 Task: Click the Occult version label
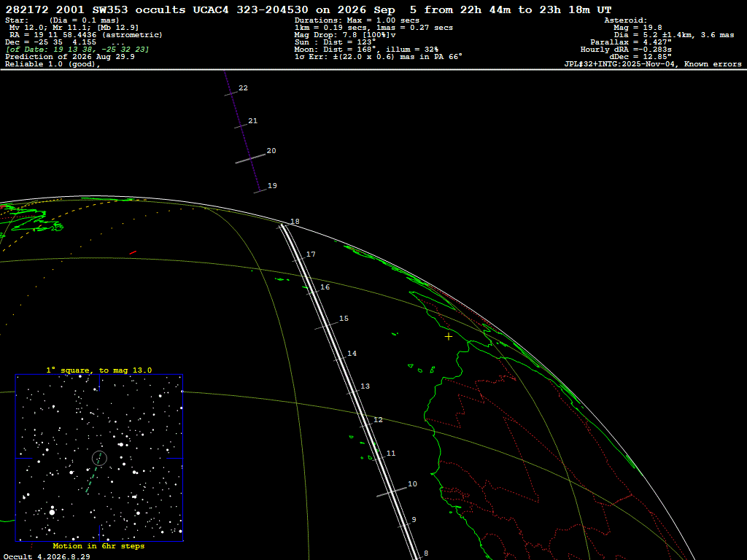[x=47, y=556]
